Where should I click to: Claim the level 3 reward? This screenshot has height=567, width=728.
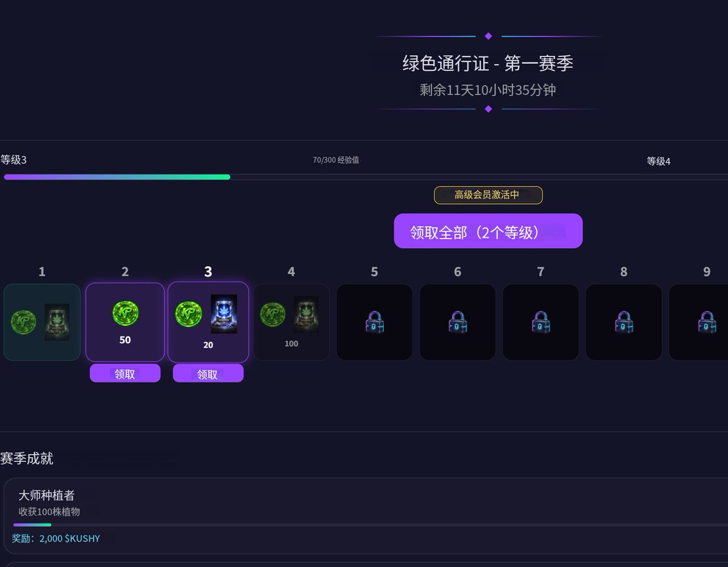coord(208,373)
